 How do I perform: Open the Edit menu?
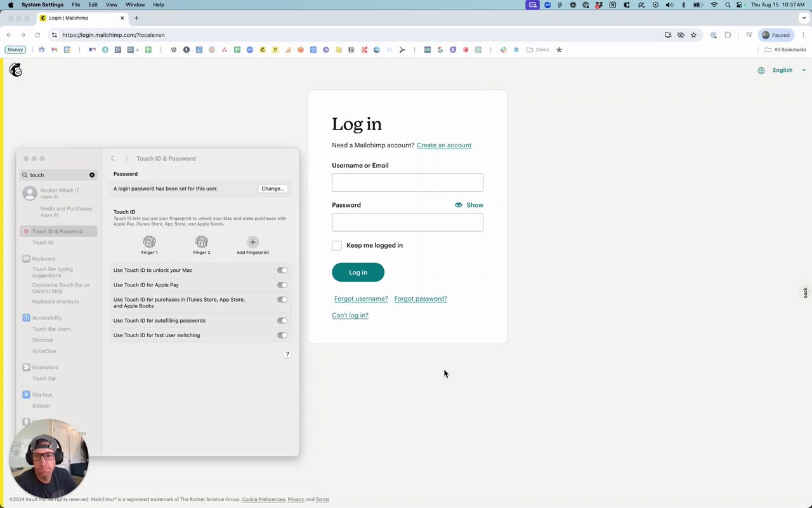click(93, 4)
